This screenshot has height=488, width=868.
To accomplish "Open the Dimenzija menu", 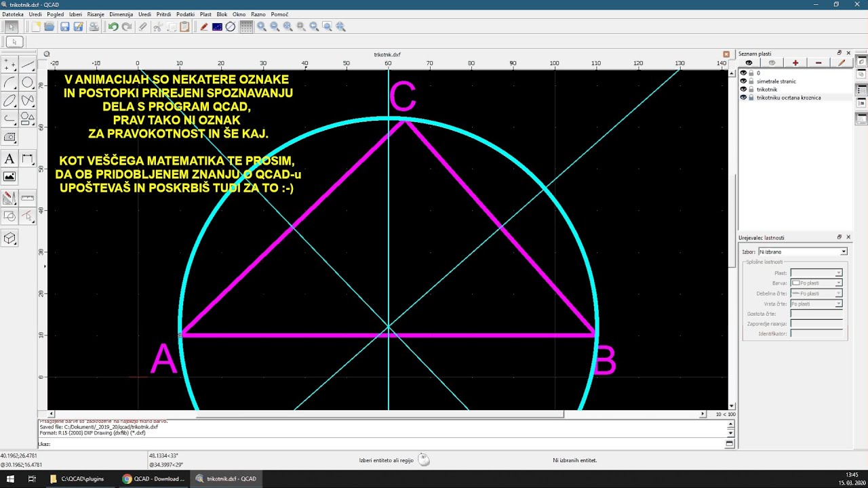I will pyautogui.click(x=121, y=14).
